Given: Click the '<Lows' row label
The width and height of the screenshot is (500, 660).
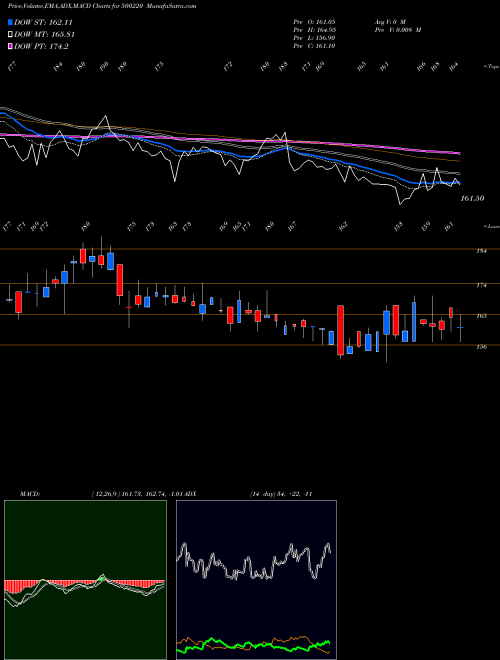Looking at the screenshot, I should pyautogui.click(x=491, y=226).
